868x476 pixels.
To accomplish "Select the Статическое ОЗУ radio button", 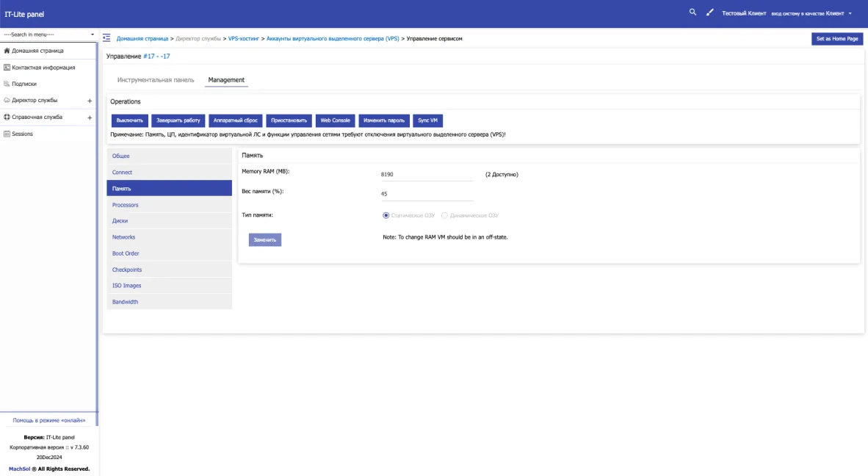I will [386, 215].
